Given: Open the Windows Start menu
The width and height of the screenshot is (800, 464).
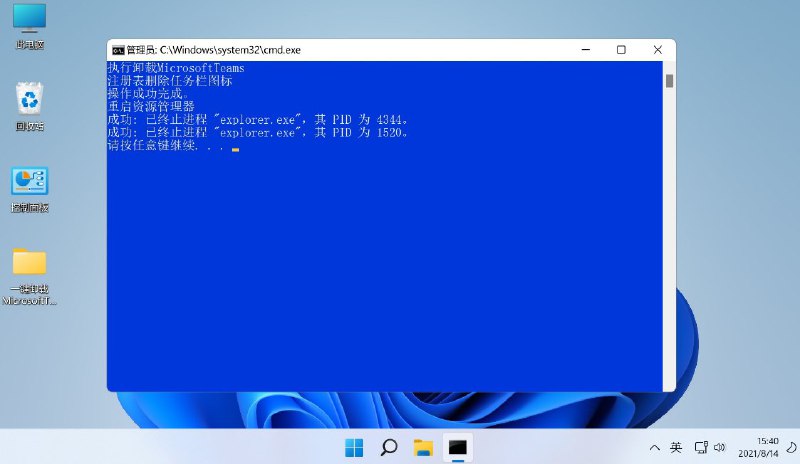Looking at the screenshot, I should pyautogui.click(x=354, y=448).
